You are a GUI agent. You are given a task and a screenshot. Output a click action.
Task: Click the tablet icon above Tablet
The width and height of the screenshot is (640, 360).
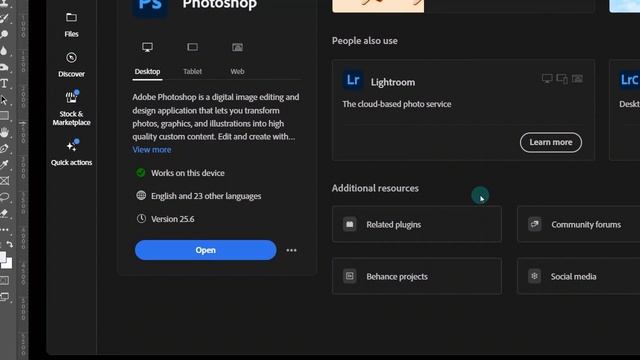[x=192, y=47]
